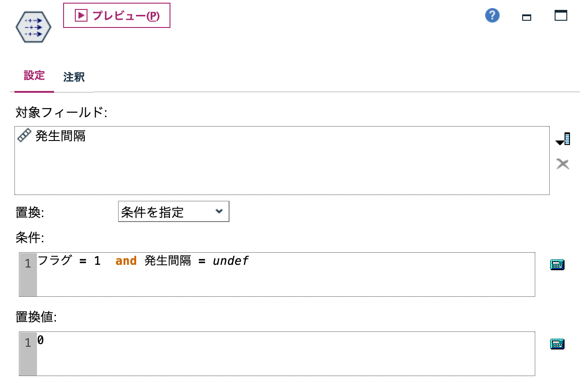Click the Filler node hexagon icon
This screenshot has width=588, height=381.
pos(32,27)
